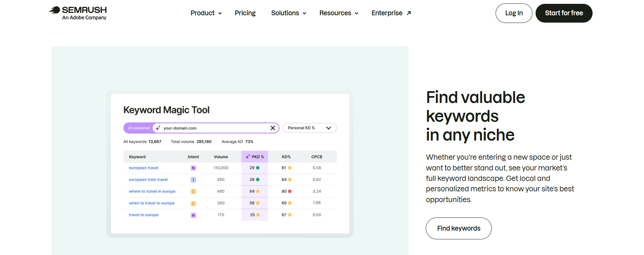
Task: Click the green PKD dot beside 28
Action: coord(258,180)
